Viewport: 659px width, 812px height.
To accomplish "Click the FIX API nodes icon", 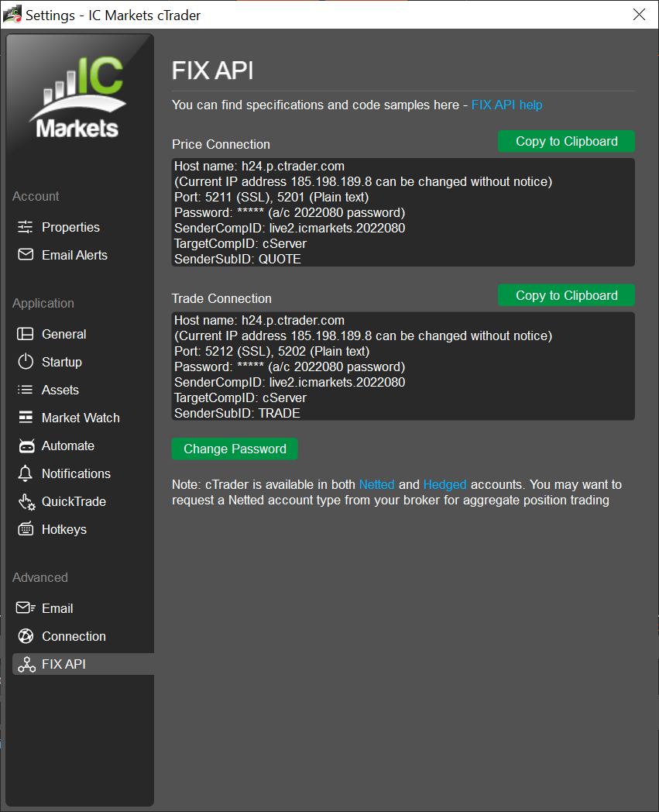I will point(26,664).
